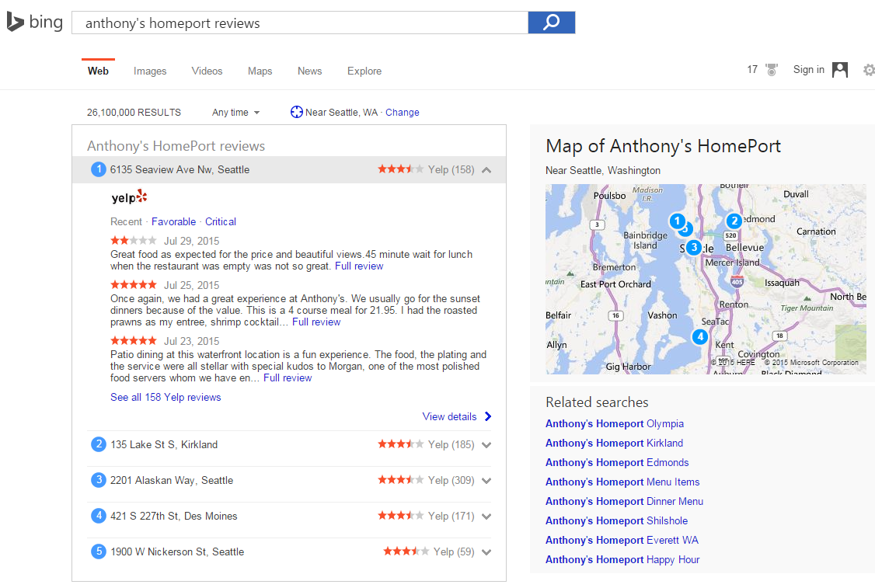Open the Any time filter dropdown
This screenshot has height=588, width=875.
[x=235, y=113]
